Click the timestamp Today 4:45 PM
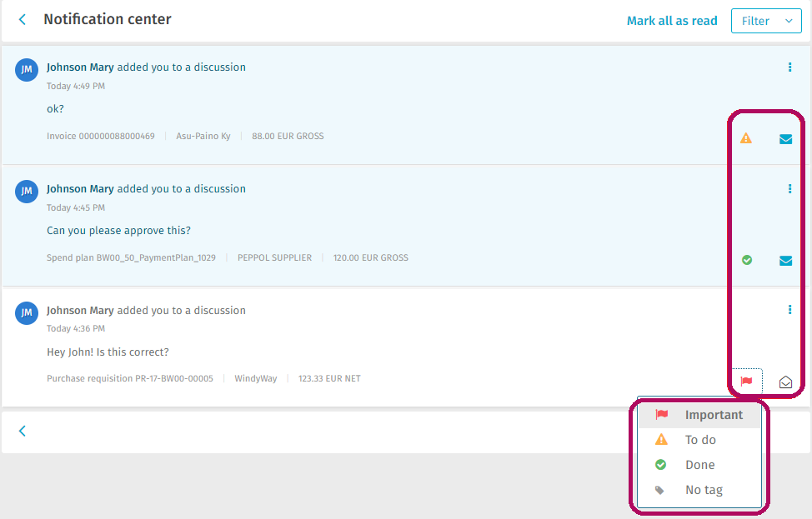812x519 pixels. [76, 207]
